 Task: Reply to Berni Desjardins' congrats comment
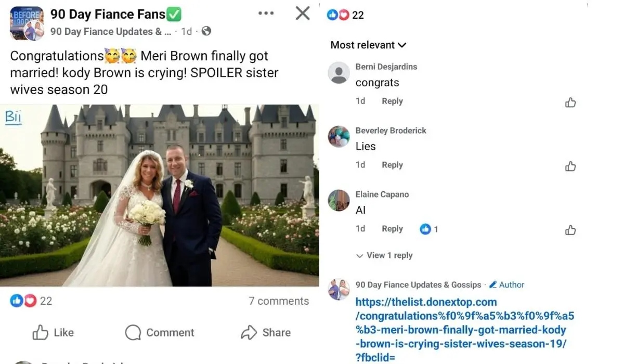pyautogui.click(x=392, y=101)
